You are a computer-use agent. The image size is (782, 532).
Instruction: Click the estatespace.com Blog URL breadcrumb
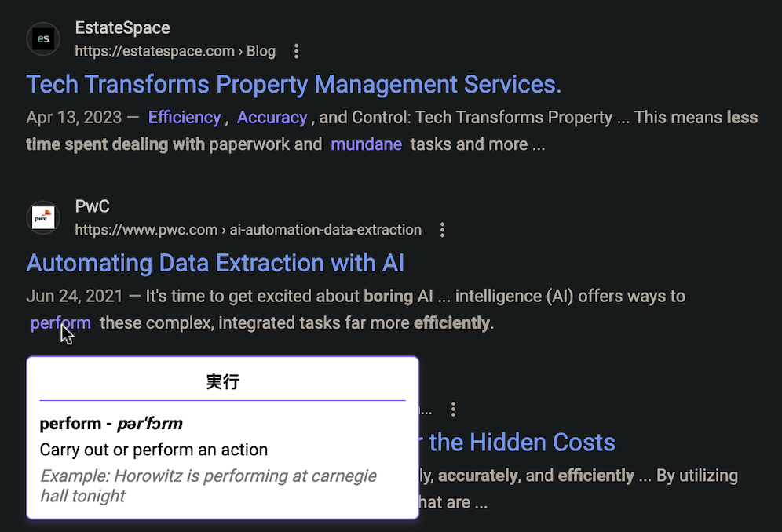(175, 51)
